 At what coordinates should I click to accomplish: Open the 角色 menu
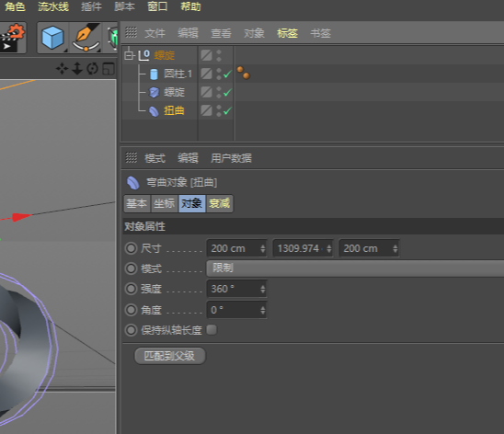(x=15, y=6)
